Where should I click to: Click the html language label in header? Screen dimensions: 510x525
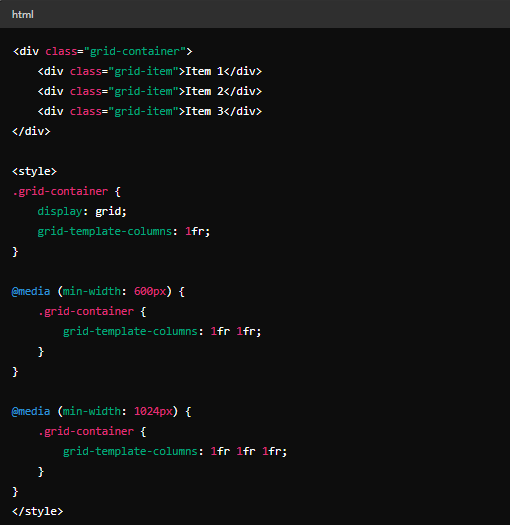[x=22, y=14]
